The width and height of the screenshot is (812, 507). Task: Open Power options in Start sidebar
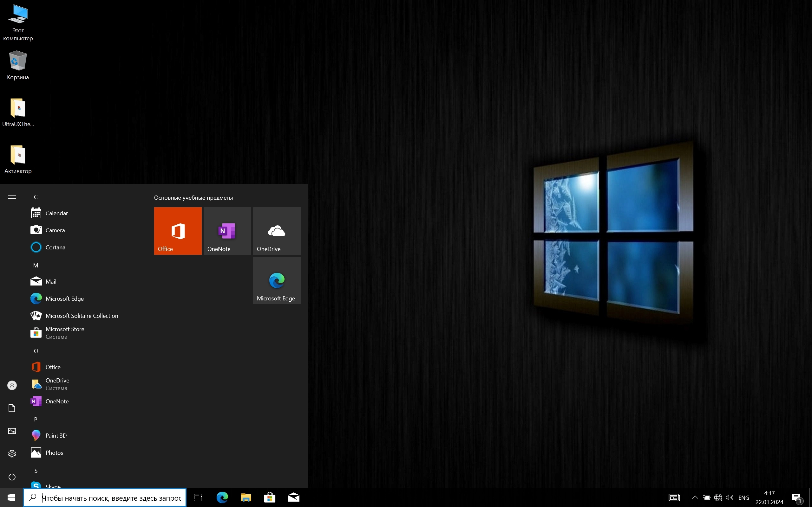[12, 477]
